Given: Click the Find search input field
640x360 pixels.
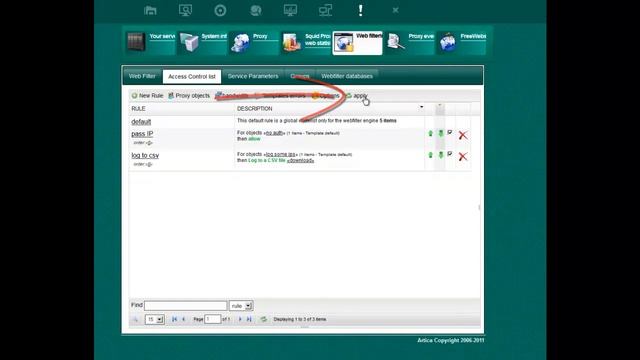Looking at the screenshot, I should 185,305.
